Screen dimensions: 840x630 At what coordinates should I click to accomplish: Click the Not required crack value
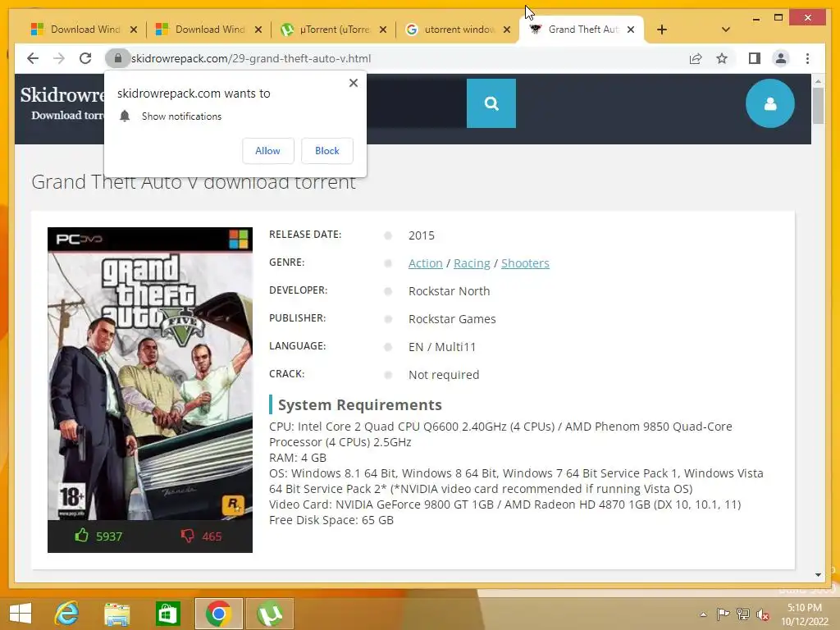444,375
